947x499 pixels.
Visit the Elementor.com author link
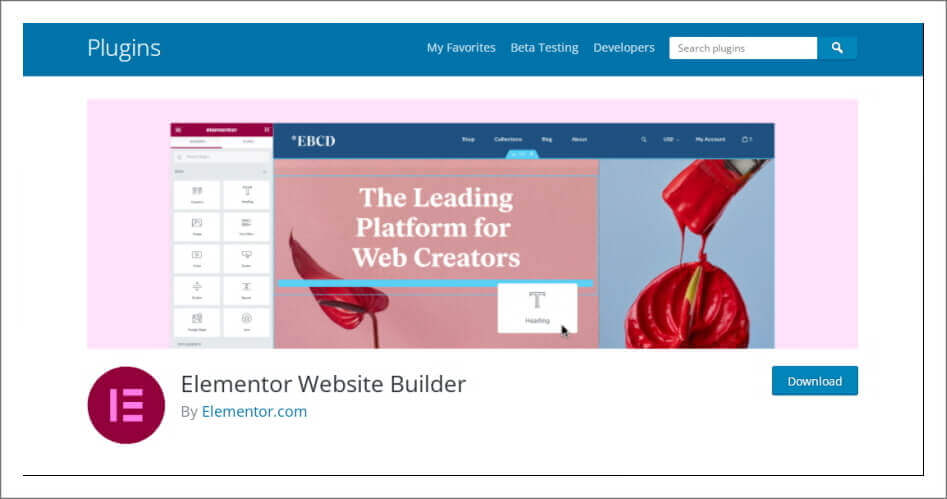pos(254,411)
